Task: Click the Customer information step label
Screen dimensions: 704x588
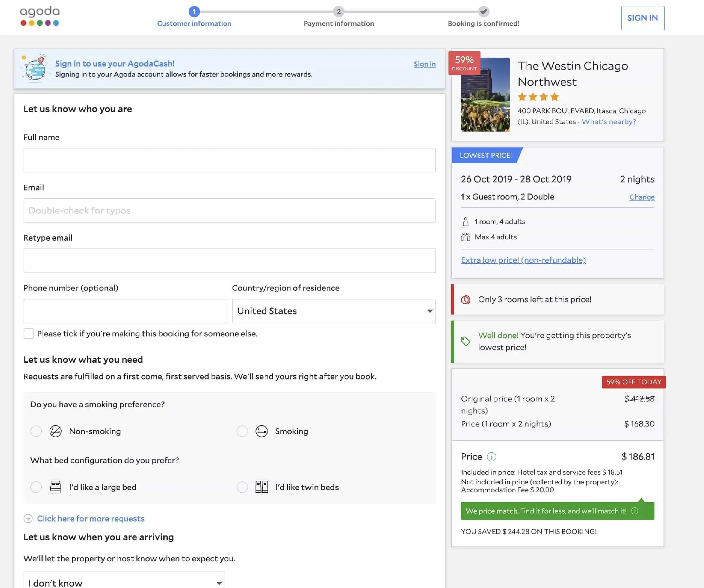Action: point(194,24)
